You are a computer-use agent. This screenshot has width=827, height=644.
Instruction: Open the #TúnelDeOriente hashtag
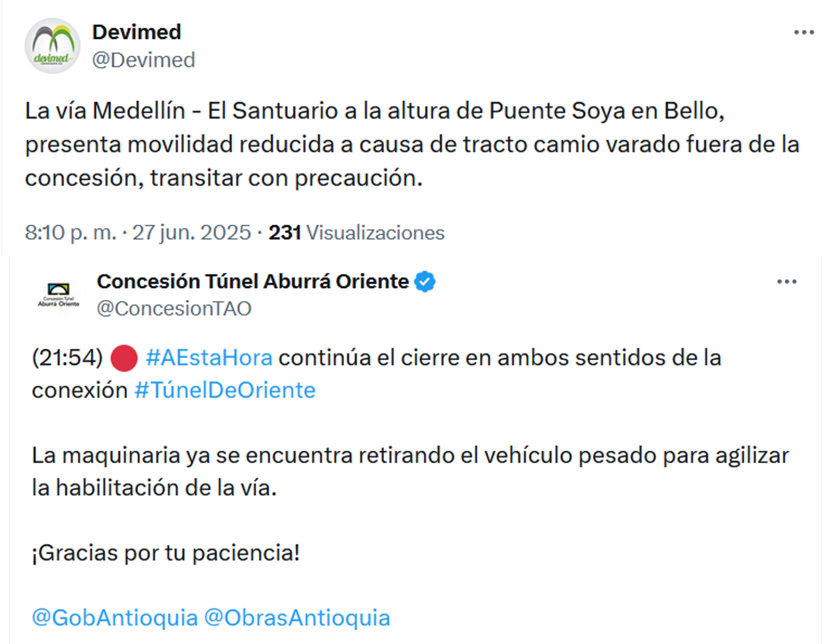(x=225, y=390)
